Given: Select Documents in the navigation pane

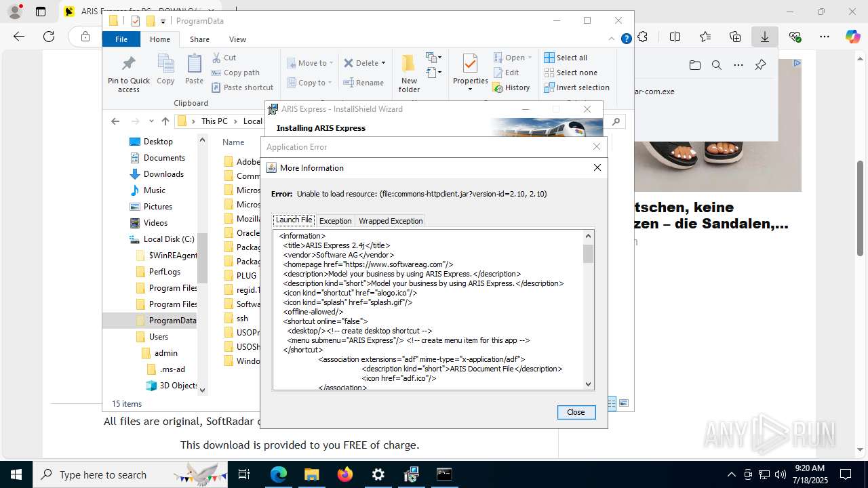Looking at the screenshot, I should (x=164, y=158).
